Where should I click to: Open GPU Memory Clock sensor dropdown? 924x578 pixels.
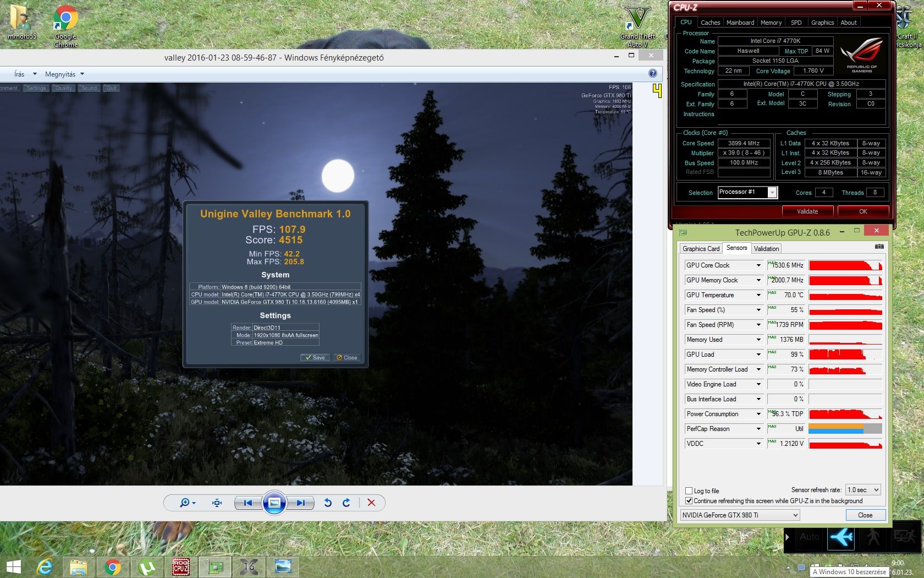(x=758, y=280)
